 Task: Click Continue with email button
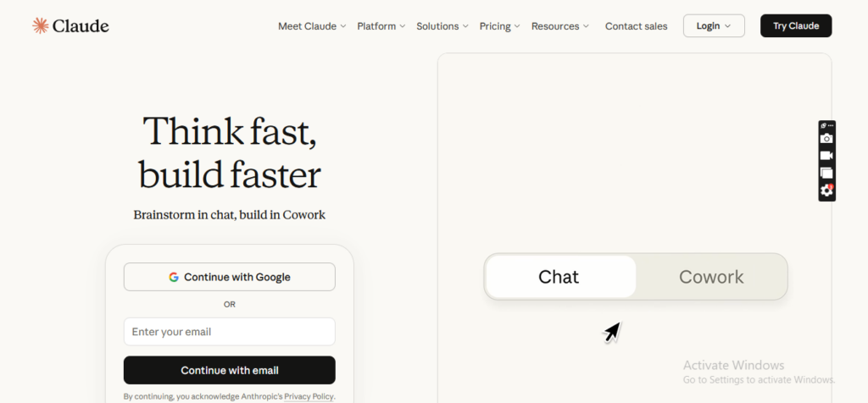(x=229, y=370)
